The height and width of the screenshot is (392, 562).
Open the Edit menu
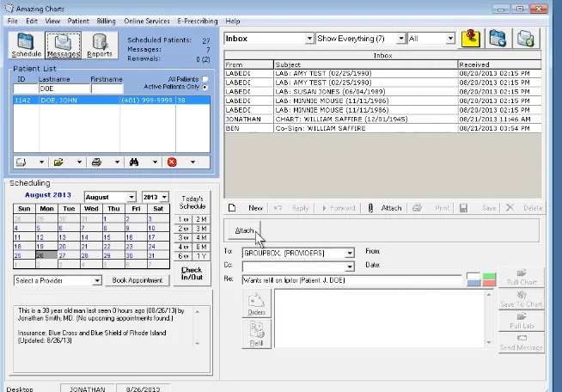(x=32, y=21)
